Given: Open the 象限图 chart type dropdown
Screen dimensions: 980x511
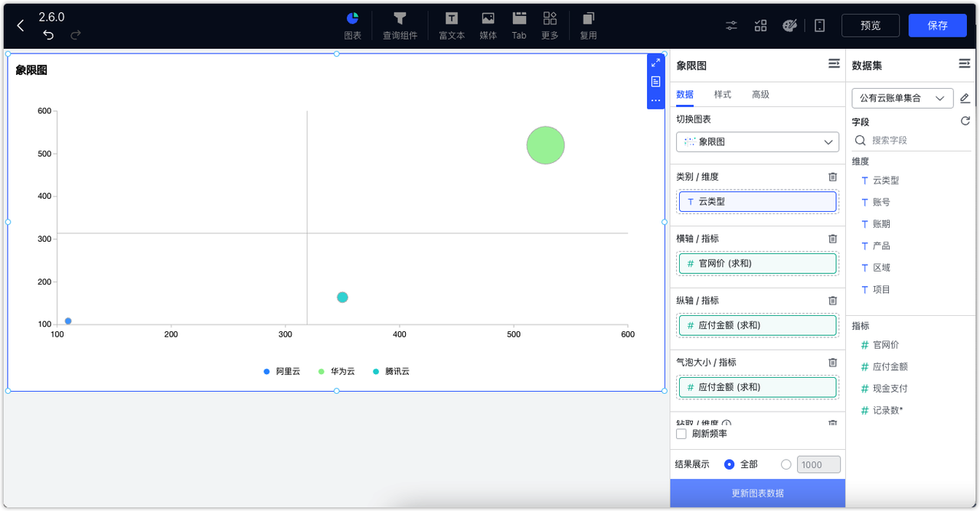Looking at the screenshot, I should 756,142.
